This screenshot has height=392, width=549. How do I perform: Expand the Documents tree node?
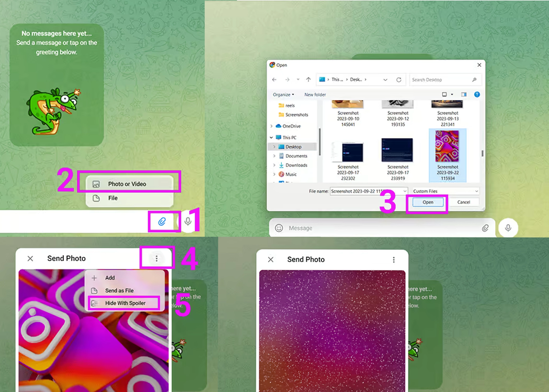click(274, 156)
